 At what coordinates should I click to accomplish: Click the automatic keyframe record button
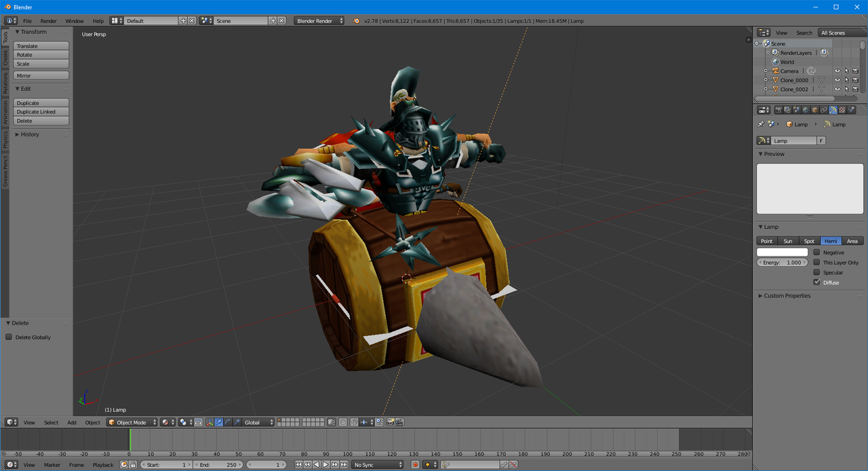tap(415, 465)
